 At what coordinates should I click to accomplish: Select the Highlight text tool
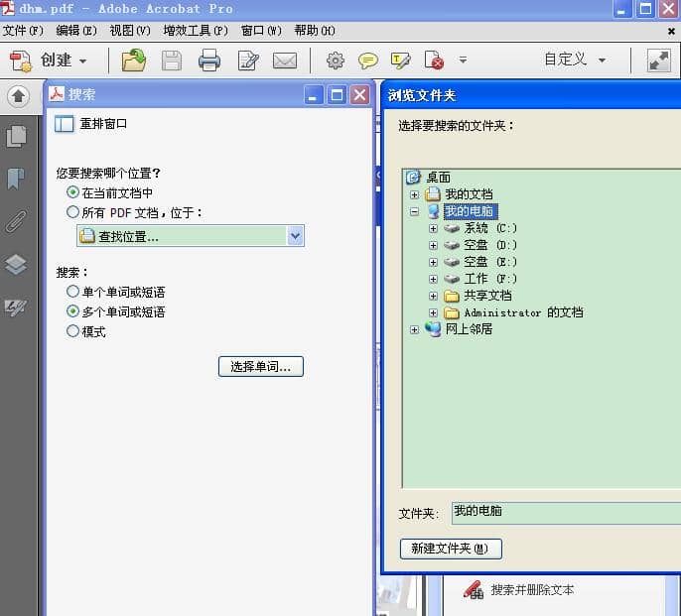(x=400, y=61)
